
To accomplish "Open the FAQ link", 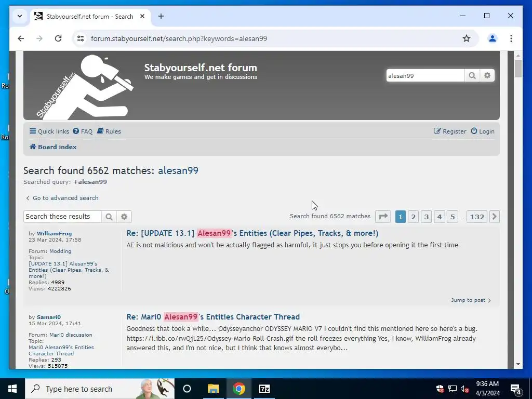I will [x=83, y=131].
